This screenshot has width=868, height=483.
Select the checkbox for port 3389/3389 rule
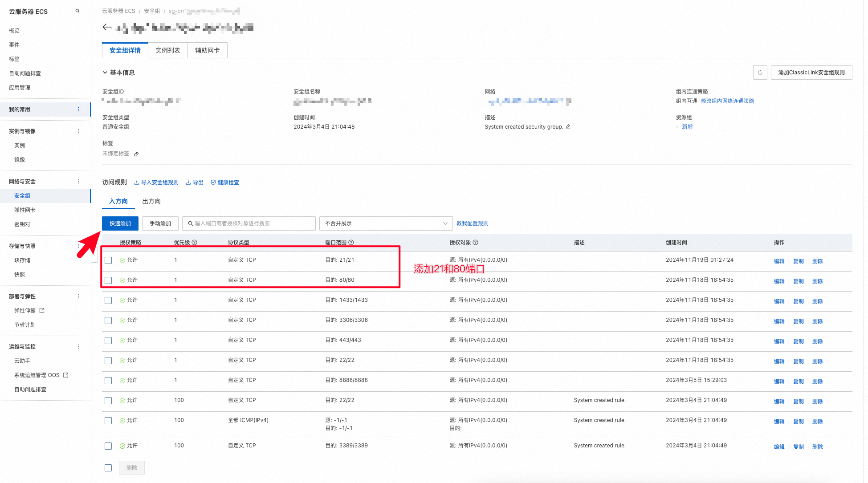[x=108, y=446]
